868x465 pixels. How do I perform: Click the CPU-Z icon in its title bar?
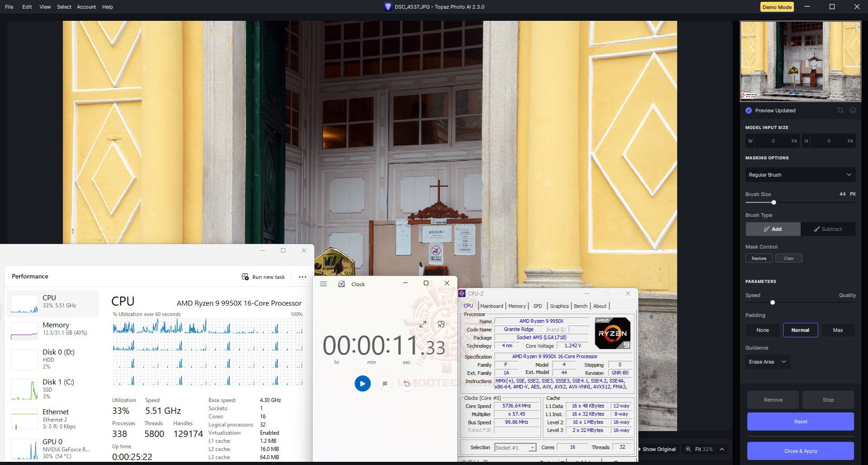[462, 293]
